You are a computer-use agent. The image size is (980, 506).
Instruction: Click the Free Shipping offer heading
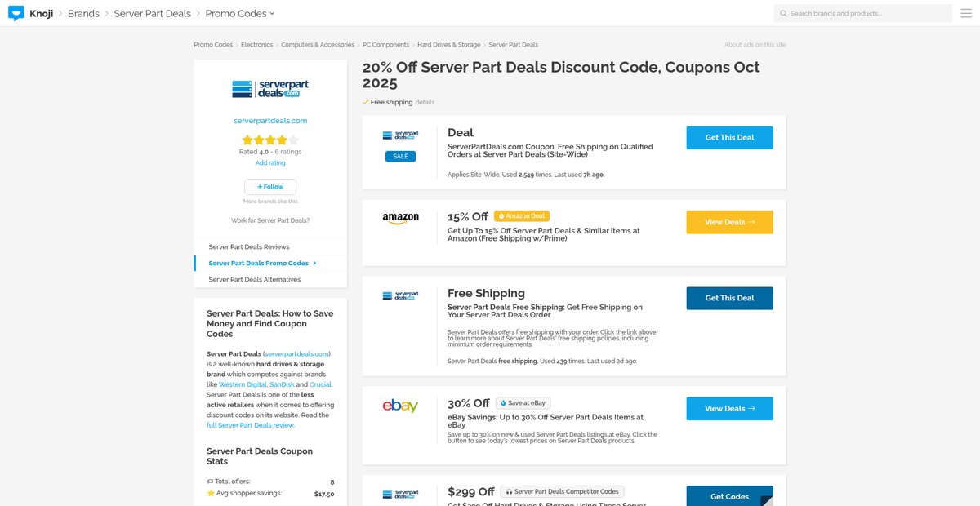(x=486, y=293)
